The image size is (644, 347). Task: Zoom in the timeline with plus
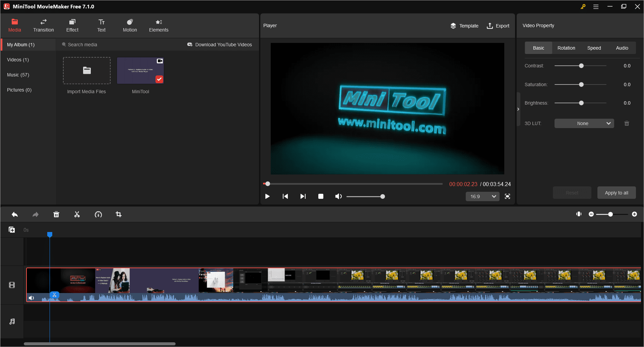pos(634,214)
